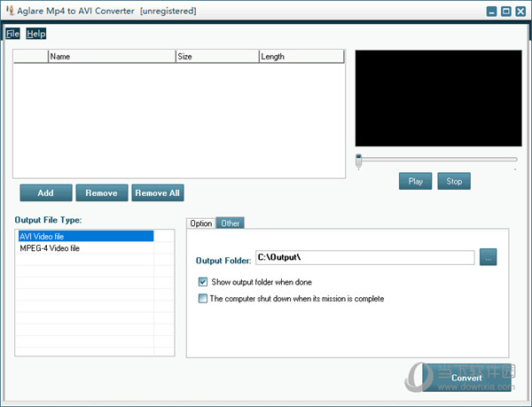
Task: Minimize the converter window
Action: click(491, 12)
